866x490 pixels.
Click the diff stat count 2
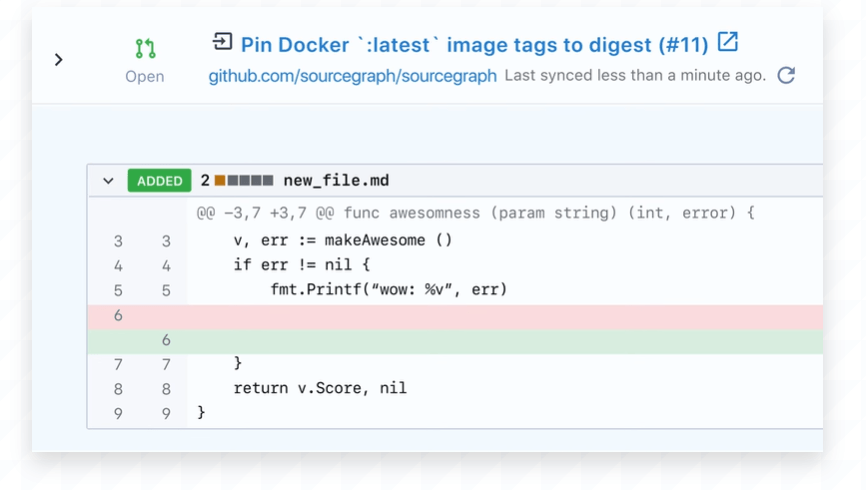tap(205, 181)
